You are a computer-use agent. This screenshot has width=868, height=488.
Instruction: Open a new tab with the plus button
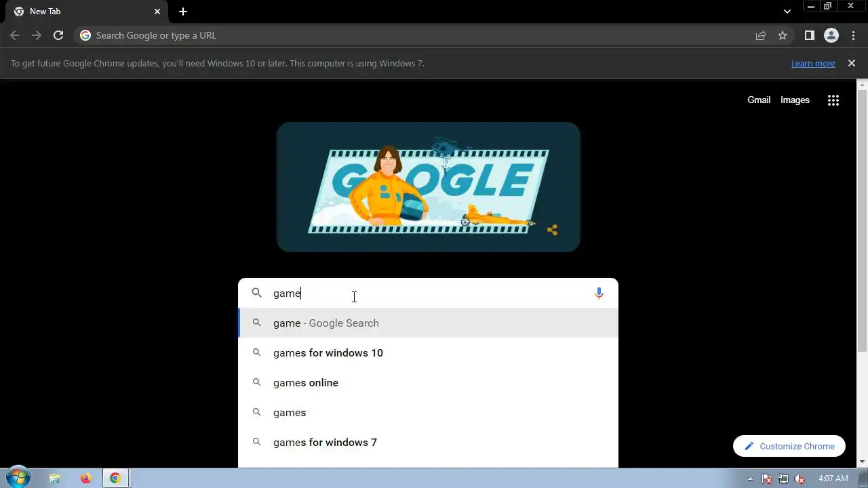click(183, 12)
